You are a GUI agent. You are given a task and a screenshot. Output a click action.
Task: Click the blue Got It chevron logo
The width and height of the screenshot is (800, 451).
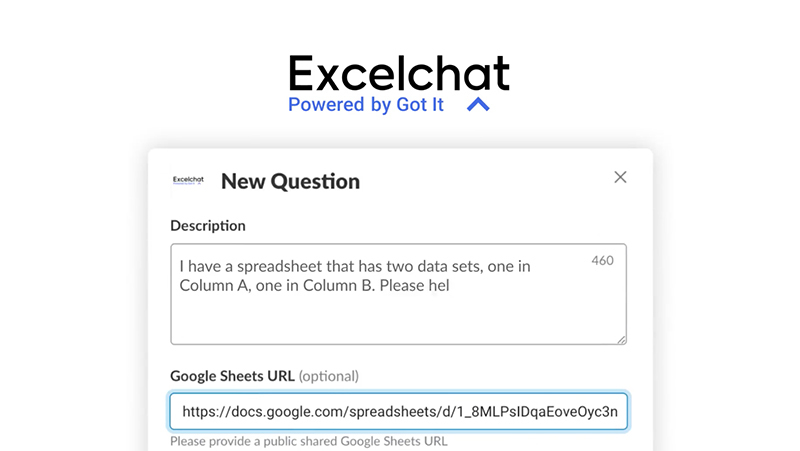pos(478,105)
